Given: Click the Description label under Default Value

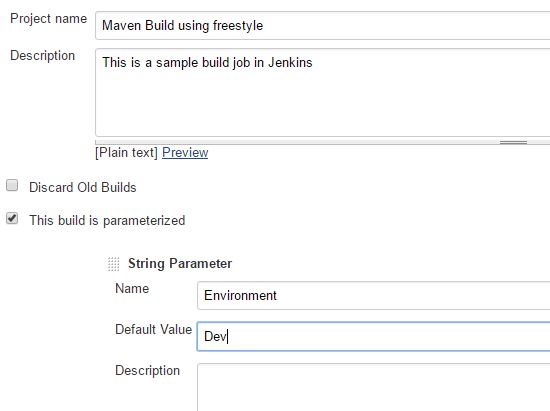Looking at the screenshot, I should [x=148, y=371].
